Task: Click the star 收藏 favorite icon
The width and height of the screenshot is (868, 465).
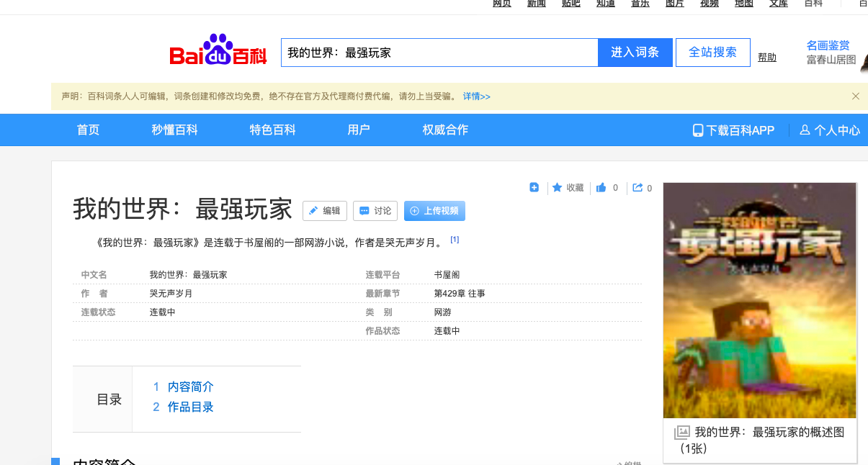Action: 558,188
